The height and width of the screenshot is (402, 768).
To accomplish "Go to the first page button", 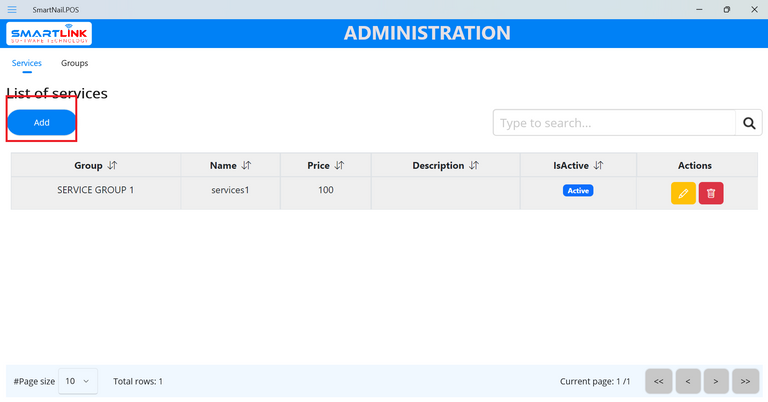I will click(658, 381).
